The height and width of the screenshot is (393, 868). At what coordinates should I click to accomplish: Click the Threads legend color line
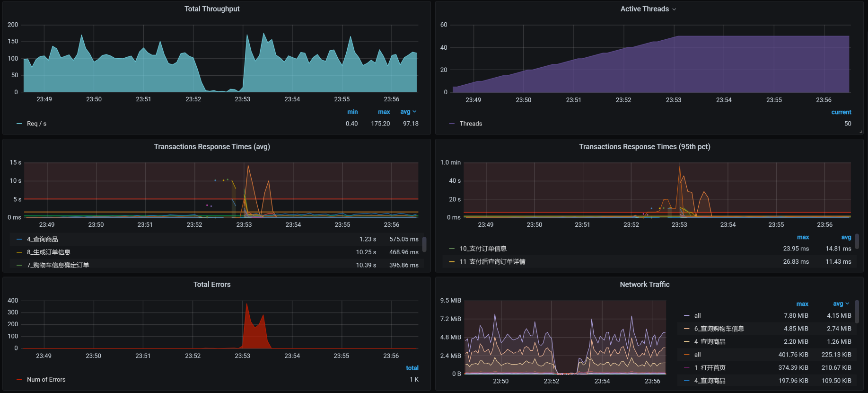pyautogui.click(x=452, y=124)
